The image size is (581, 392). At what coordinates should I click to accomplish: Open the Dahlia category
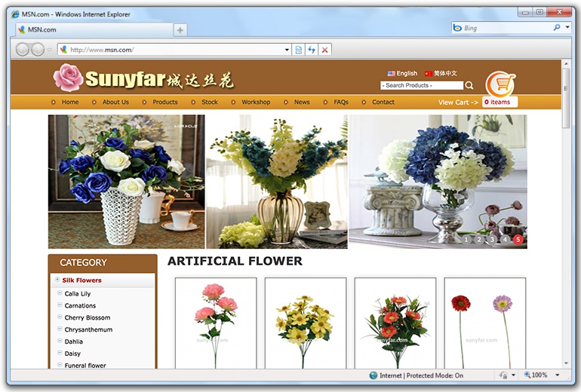[74, 341]
